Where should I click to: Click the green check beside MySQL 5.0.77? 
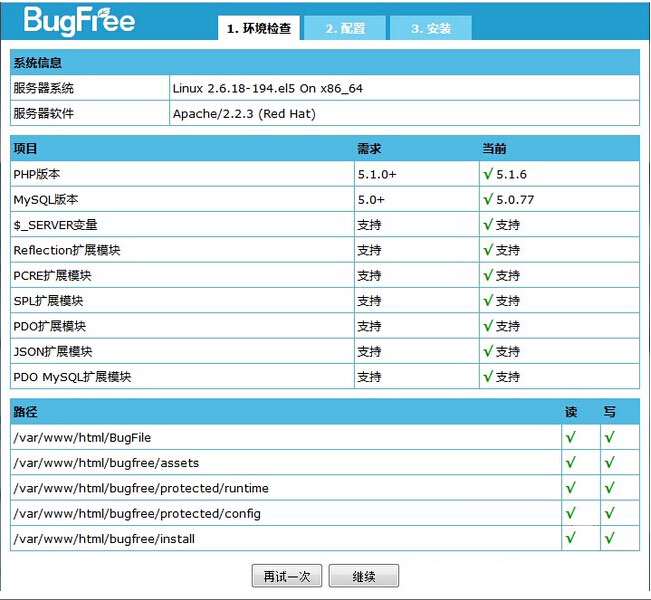click(x=488, y=199)
